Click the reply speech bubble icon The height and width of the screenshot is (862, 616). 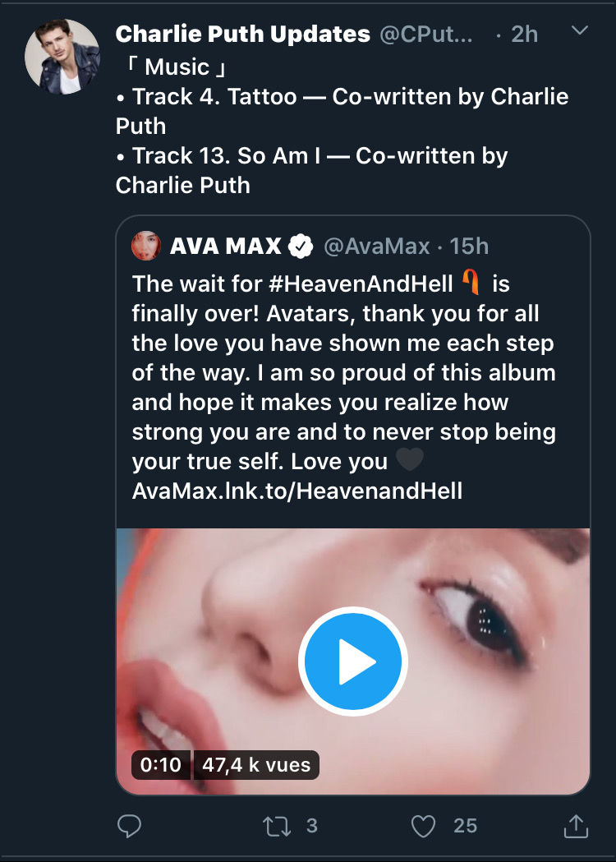point(129,825)
